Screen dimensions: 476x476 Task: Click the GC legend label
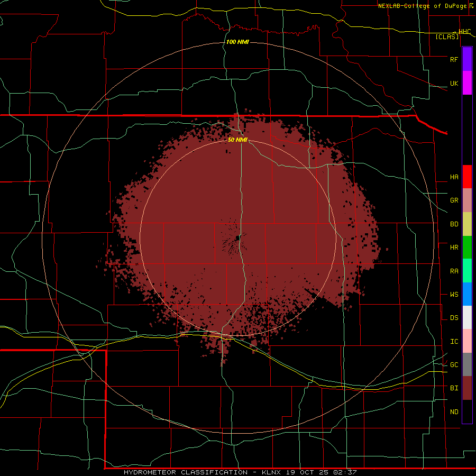(454, 365)
